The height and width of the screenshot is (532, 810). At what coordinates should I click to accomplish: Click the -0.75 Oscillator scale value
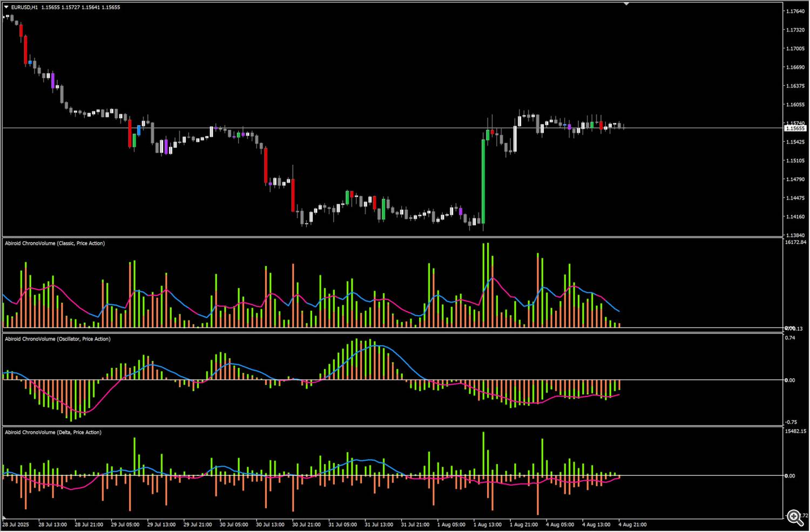[791, 422]
